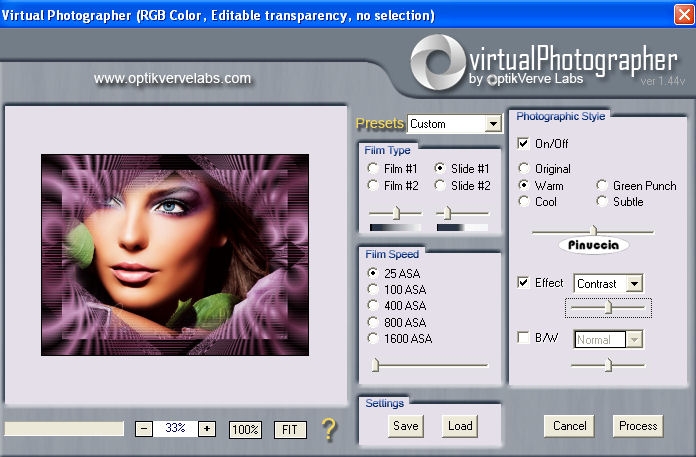Click the 33% zoom value field
The width and height of the screenshot is (696, 457).
175,428
